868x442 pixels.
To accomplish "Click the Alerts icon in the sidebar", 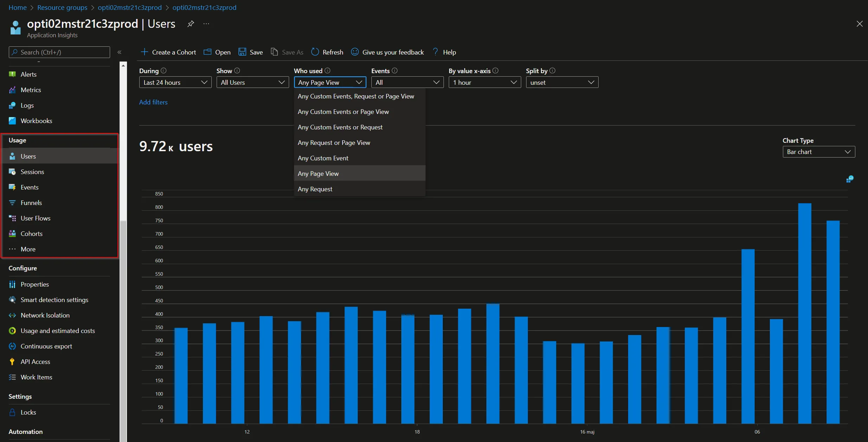I will pyautogui.click(x=12, y=74).
